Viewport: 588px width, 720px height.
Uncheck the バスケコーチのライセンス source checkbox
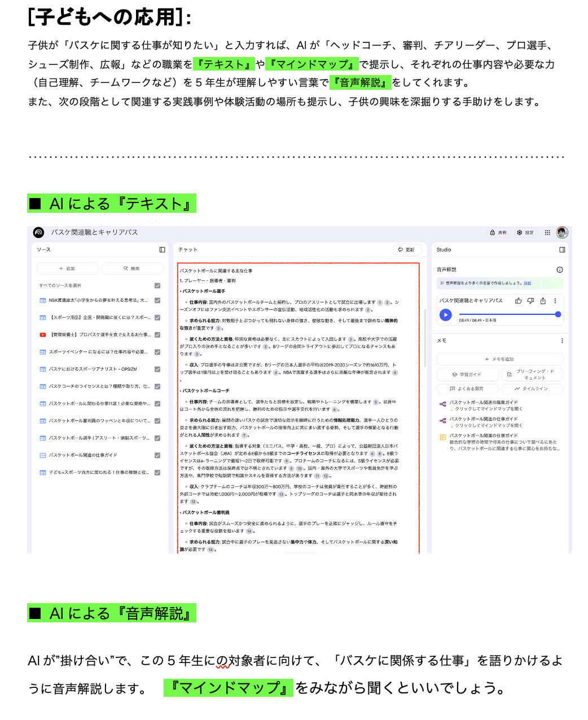pos(157,387)
